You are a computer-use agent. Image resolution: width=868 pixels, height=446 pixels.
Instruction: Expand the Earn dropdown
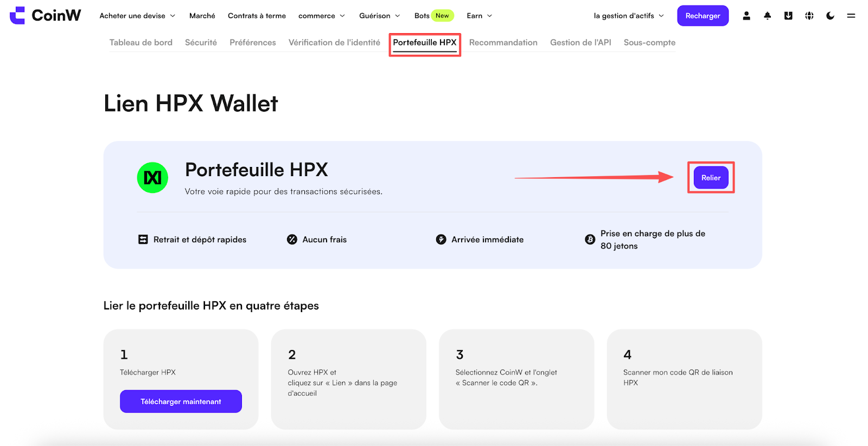click(480, 16)
